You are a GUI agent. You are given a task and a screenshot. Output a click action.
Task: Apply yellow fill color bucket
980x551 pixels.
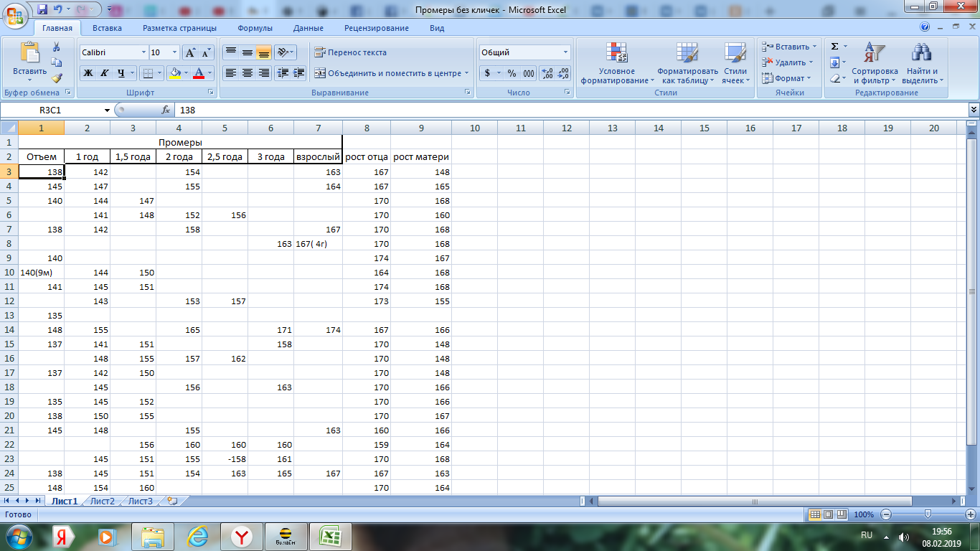coord(174,73)
